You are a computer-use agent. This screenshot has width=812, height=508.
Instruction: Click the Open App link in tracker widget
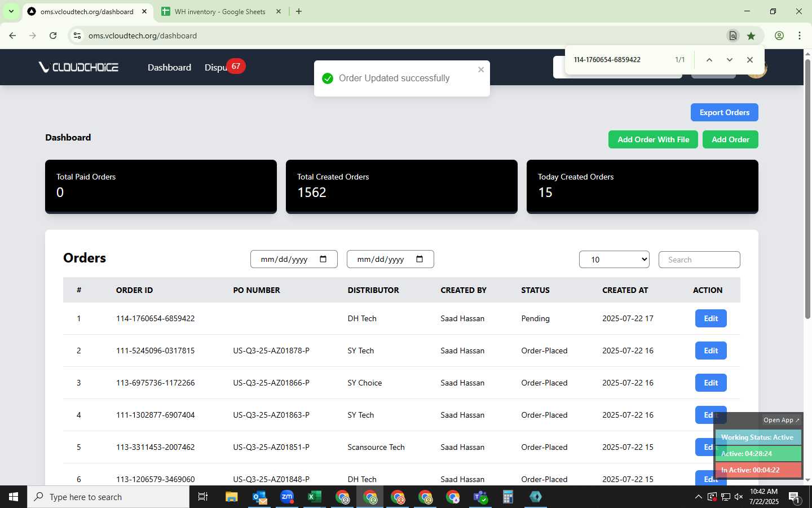pyautogui.click(x=781, y=420)
